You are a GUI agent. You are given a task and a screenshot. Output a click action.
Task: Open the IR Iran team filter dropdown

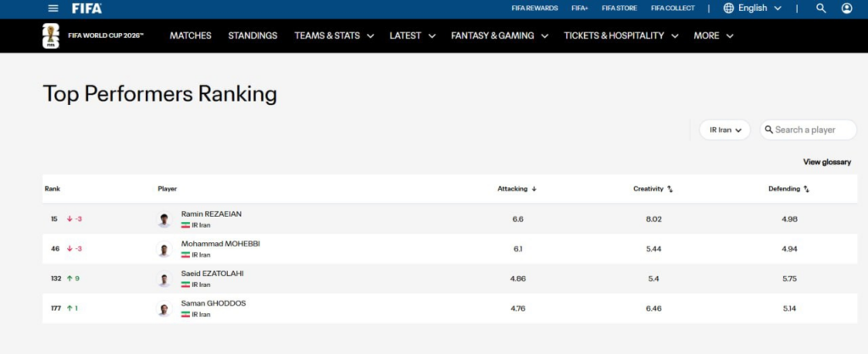[725, 130]
